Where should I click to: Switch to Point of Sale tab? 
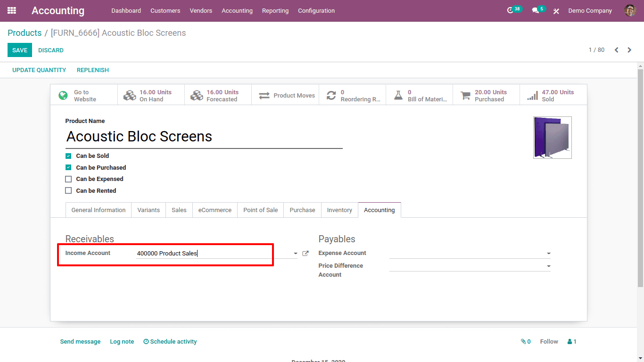coord(261,210)
